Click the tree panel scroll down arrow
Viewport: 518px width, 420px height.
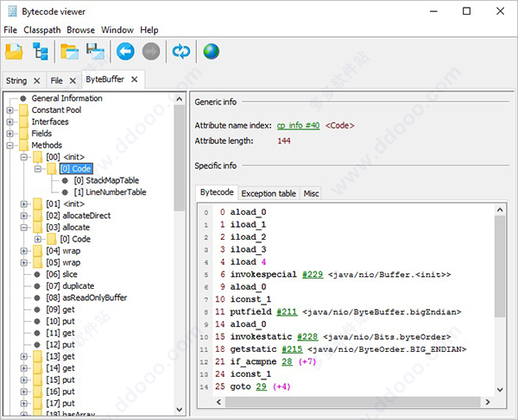[180, 410]
